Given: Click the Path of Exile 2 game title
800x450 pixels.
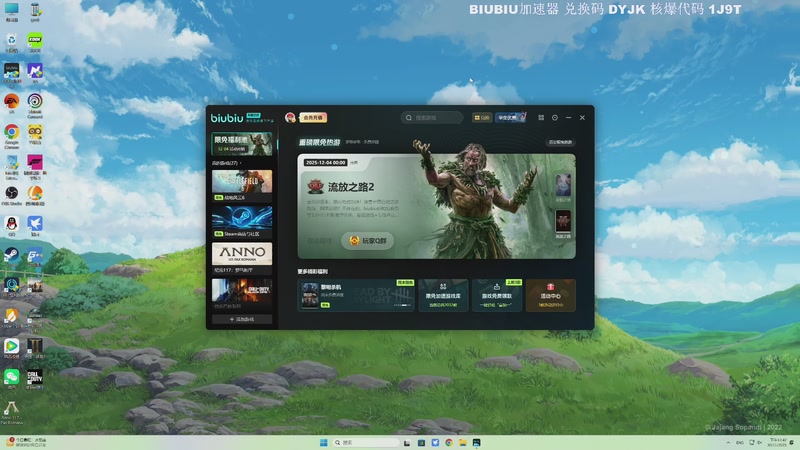Looking at the screenshot, I should (x=351, y=187).
